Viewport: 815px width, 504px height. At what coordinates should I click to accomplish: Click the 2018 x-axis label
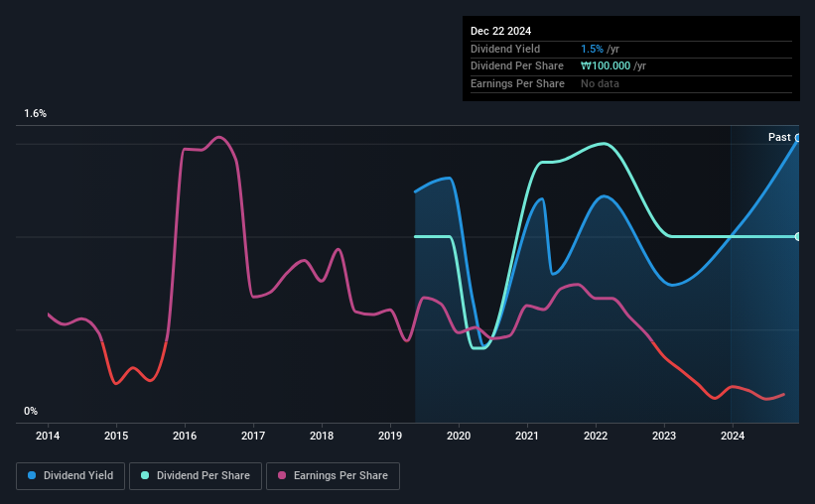(x=322, y=436)
